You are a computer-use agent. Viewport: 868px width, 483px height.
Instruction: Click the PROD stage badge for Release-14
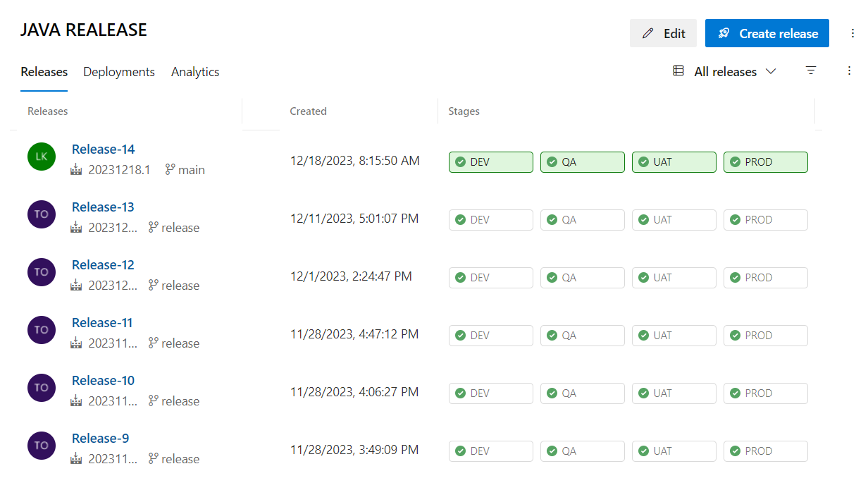coord(766,161)
